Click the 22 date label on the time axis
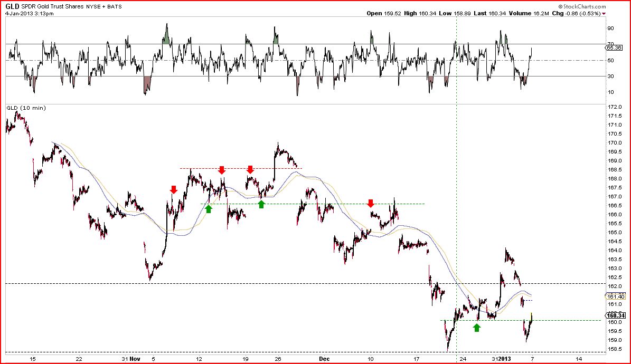Screen dimensions: 631x364 click(79, 359)
